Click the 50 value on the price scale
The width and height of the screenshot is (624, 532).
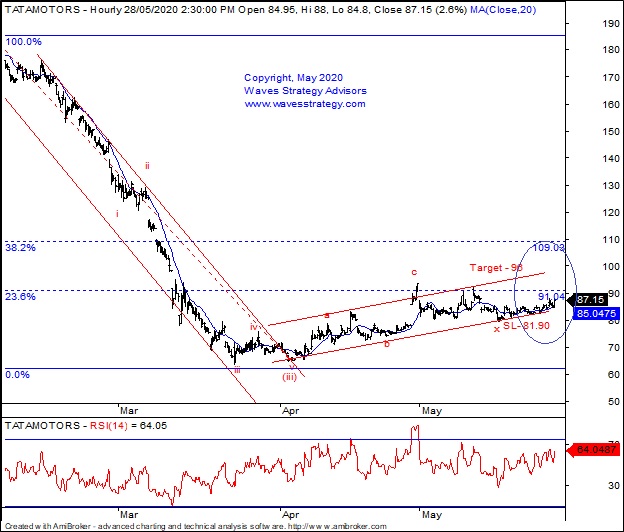tap(614, 401)
